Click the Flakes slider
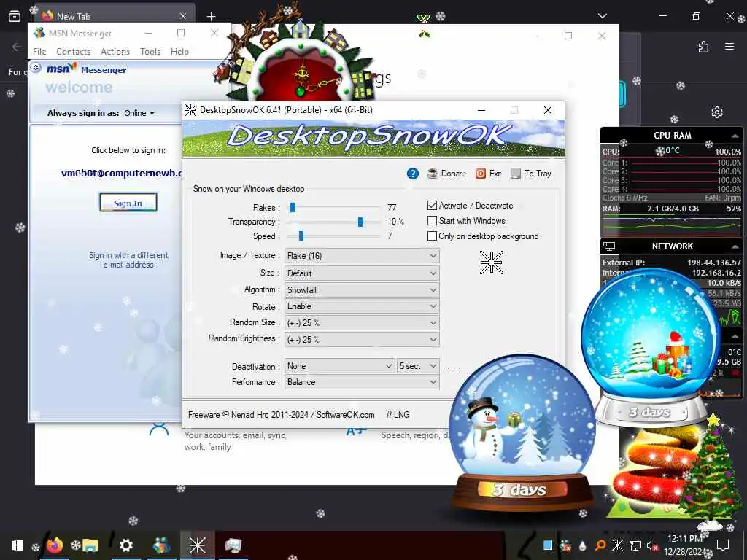 point(335,208)
